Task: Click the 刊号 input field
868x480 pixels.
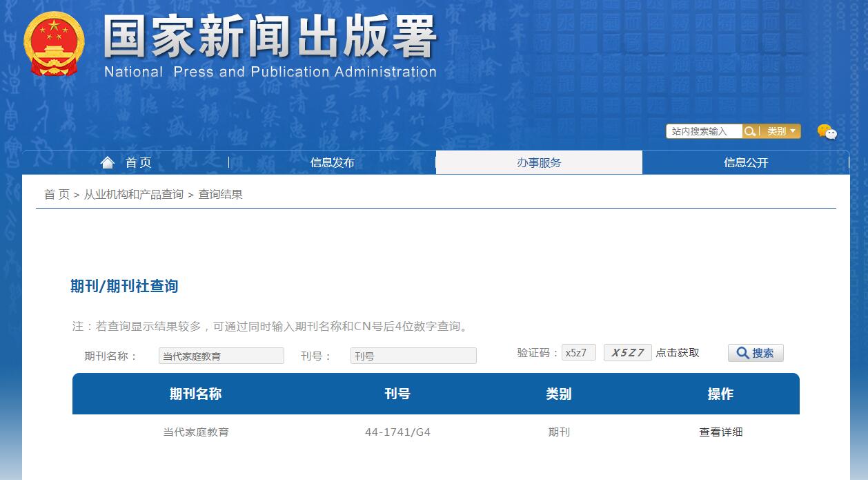Action: pos(413,355)
